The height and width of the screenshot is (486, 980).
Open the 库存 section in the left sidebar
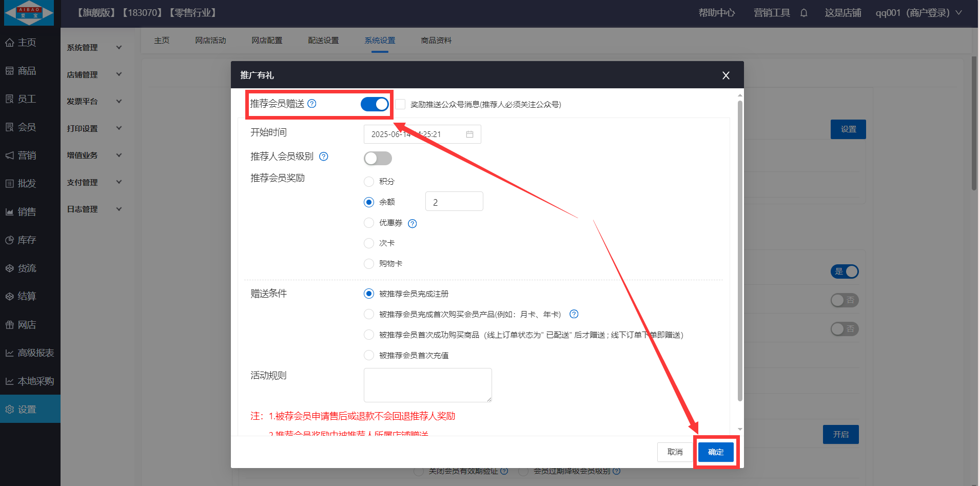tap(27, 240)
